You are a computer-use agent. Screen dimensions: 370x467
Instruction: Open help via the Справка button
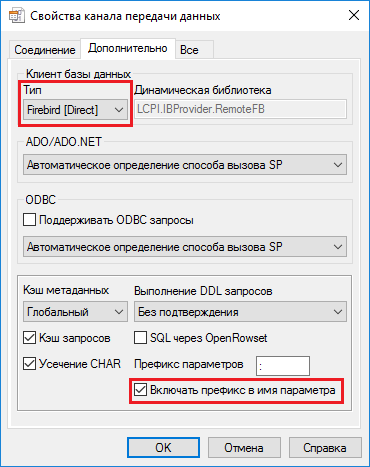coord(325,448)
